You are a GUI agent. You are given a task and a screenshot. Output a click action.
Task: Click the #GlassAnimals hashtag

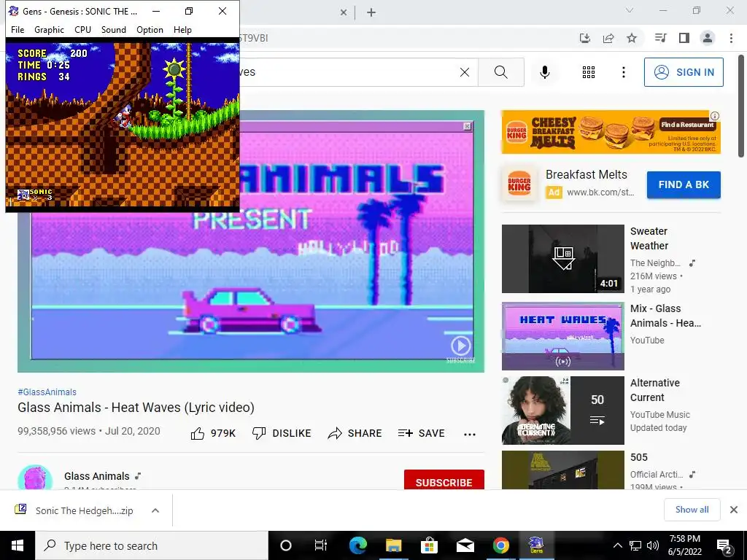(47, 392)
